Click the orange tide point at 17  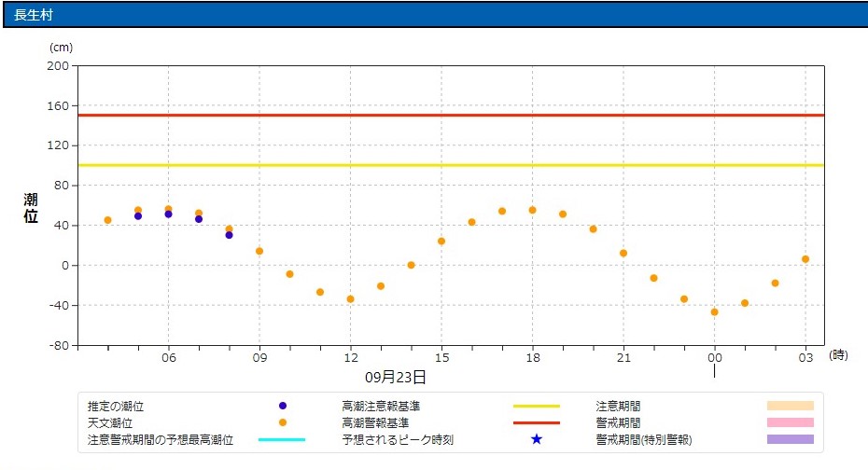tap(502, 212)
